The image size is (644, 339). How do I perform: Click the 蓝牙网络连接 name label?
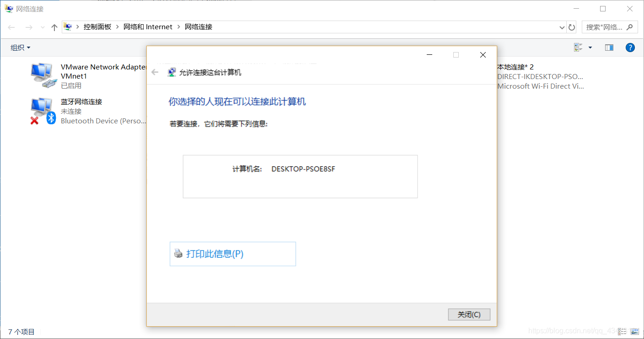coord(81,101)
